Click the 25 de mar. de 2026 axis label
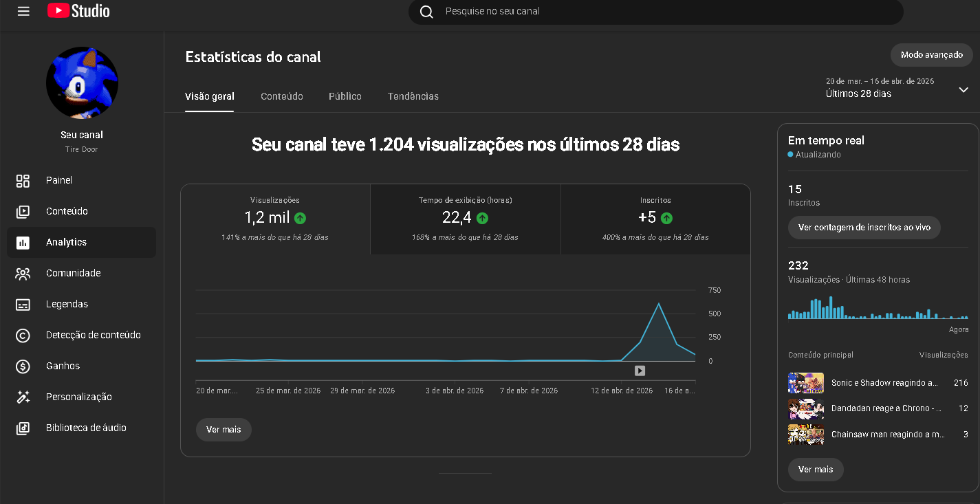Image resolution: width=980 pixels, height=504 pixels. [x=288, y=391]
